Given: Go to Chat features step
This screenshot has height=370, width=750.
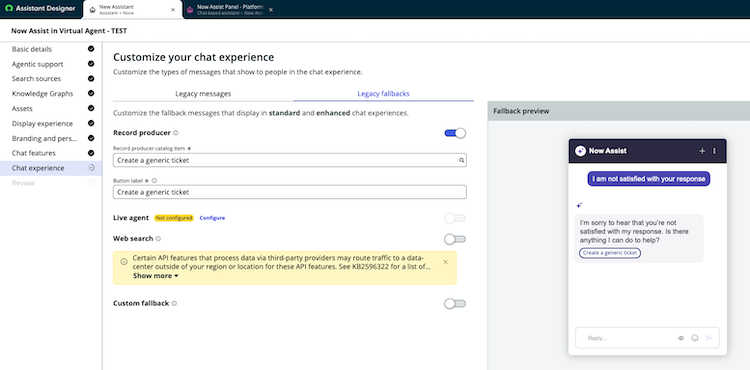Looking at the screenshot, I should point(34,153).
